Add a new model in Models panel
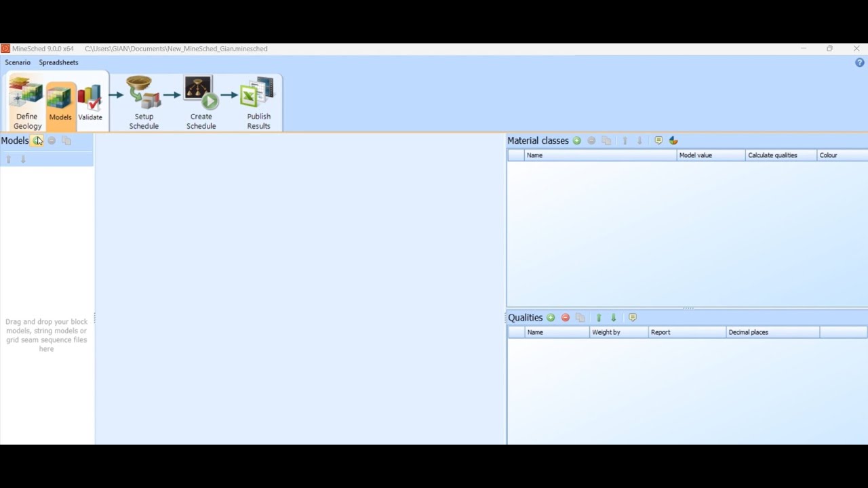 pos(37,140)
